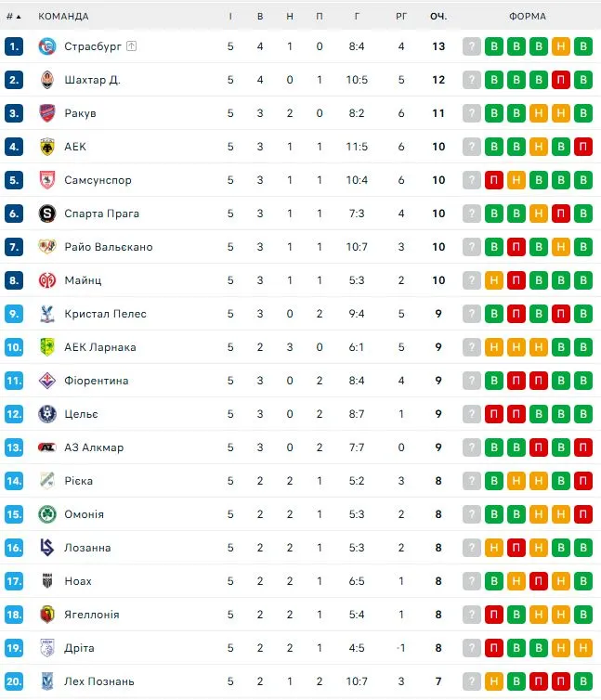The image size is (601, 700).
Task: Click the Шахтар Д. club logo
Action: [x=47, y=80]
